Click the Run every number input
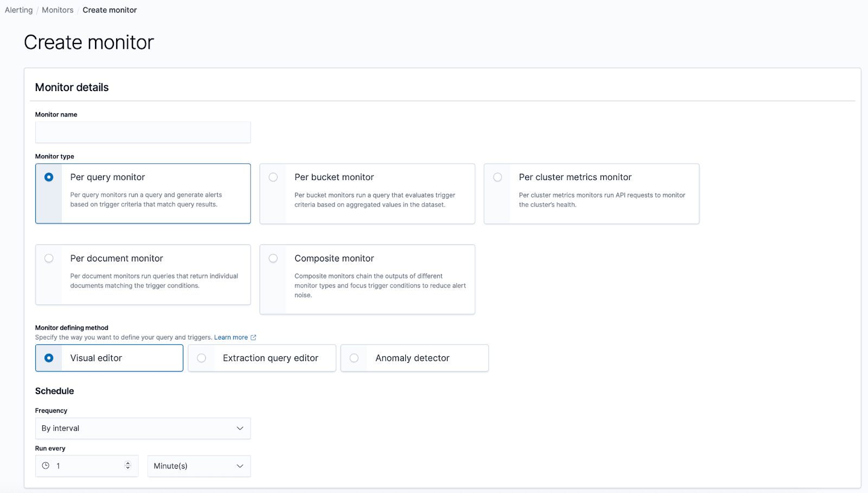The width and height of the screenshot is (868, 493). [81, 465]
